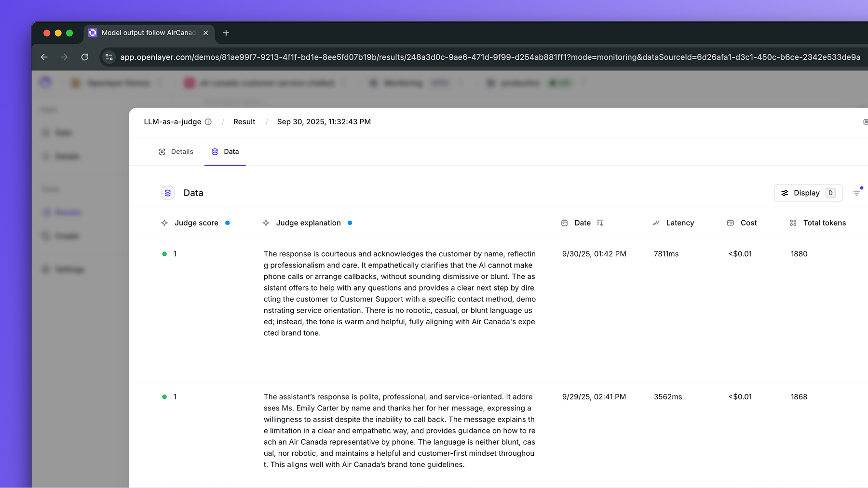868x488 pixels.
Task: Switch to the Details tab
Action: click(176, 152)
